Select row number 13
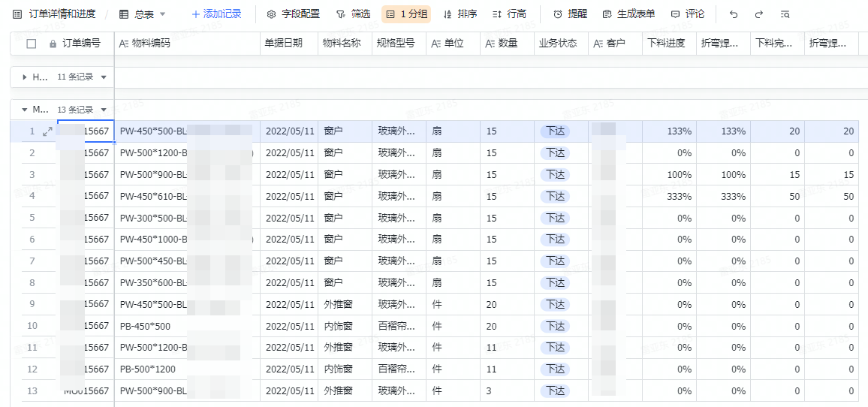This screenshot has height=407, width=868. point(32,391)
